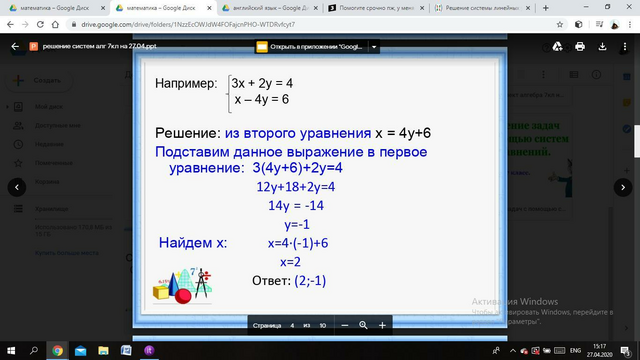Add file to Drive shortcut icon
This screenshot has width=640, height=360.
click(x=557, y=47)
